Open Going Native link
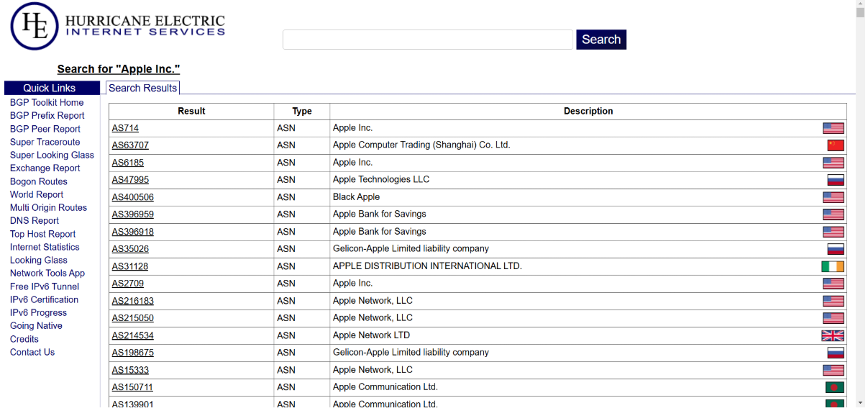The image size is (868, 416). click(36, 325)
